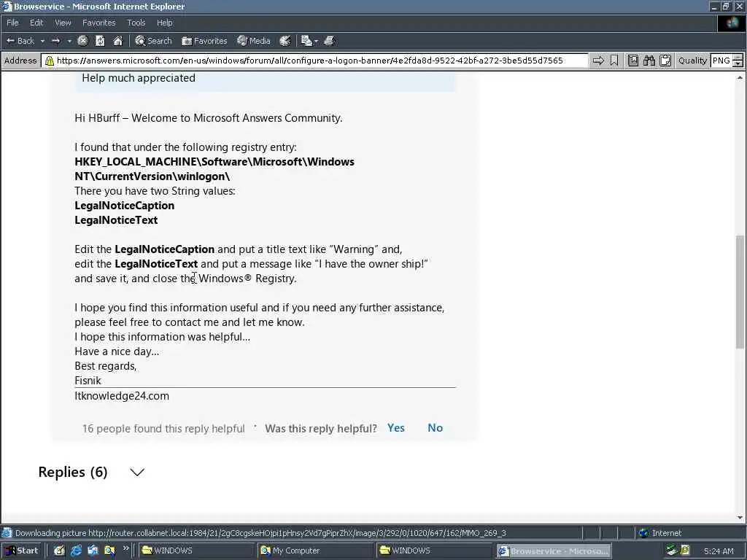Click the Outlook Express quick launch icon
The height and width of the screenshot is (560, 747).
coord(93,551)
